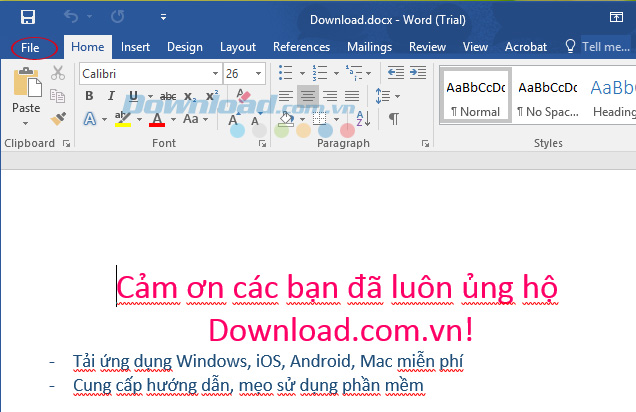The image size is (636, 412).
Task: Toggle Bold formatting
Action: click(89, 96)
